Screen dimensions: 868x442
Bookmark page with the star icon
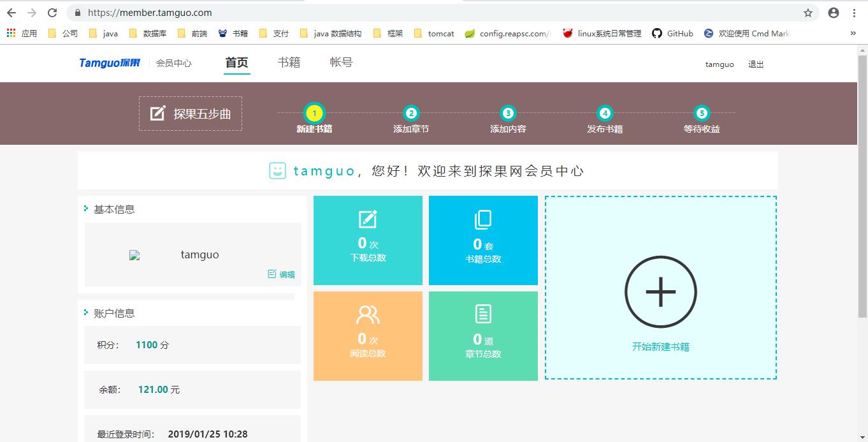(808, 13)
